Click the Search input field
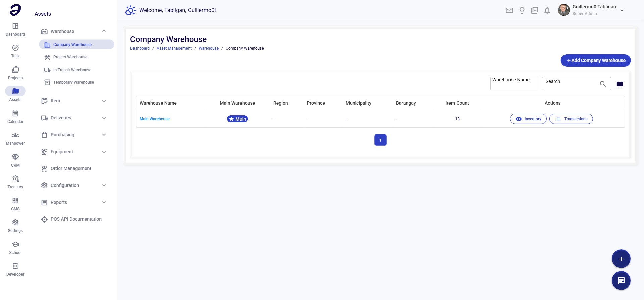The width and height of the screenshot is (644, 300). pos(571,84)
